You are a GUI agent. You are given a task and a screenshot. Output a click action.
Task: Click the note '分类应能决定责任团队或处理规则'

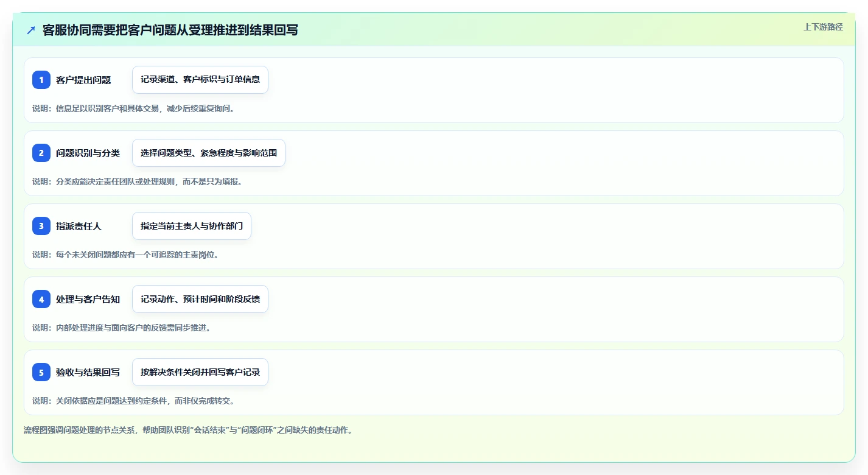click(115, 181)
